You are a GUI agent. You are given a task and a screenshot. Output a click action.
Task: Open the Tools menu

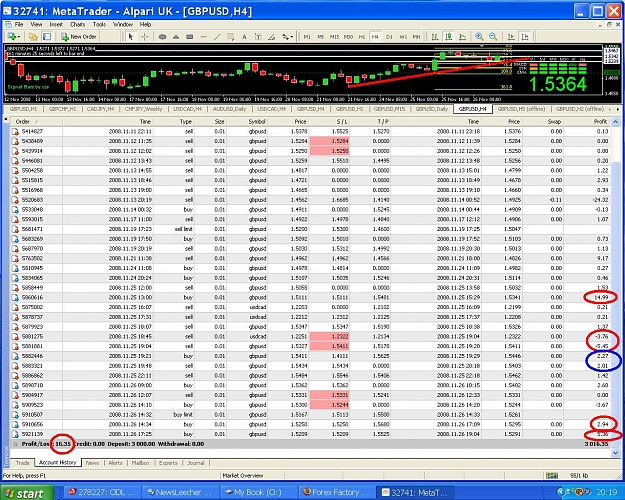click(99, 24)
